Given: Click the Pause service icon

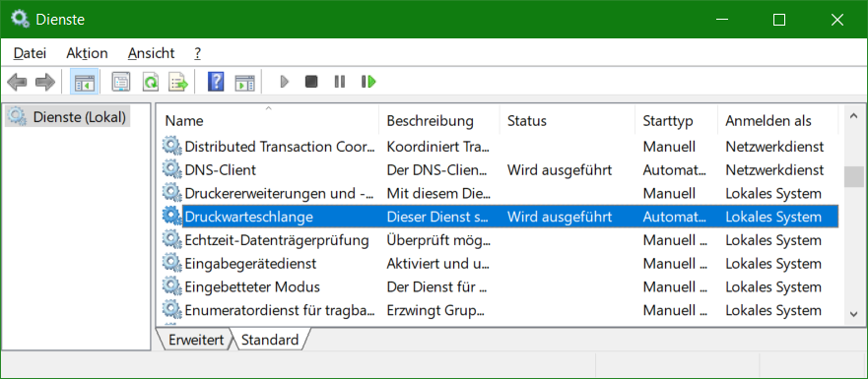Looking at the screenshot, I should coord(339,83).
